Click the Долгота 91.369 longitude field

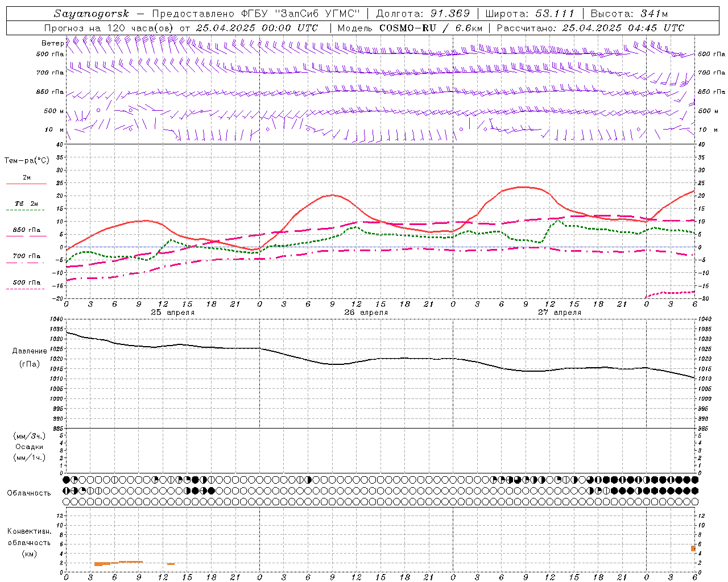[x=423, y=14]
